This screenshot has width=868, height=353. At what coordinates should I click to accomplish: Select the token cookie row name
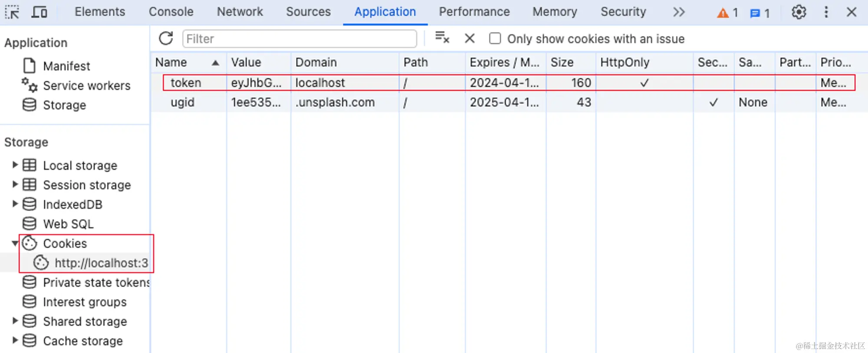(186, 82)
